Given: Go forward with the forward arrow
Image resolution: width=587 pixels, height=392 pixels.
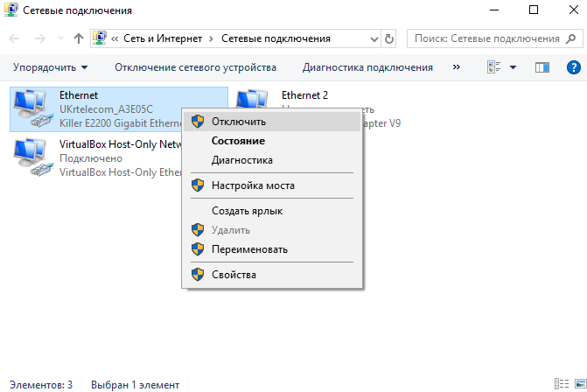Looking at the screenshot, I should click(39, 38).
